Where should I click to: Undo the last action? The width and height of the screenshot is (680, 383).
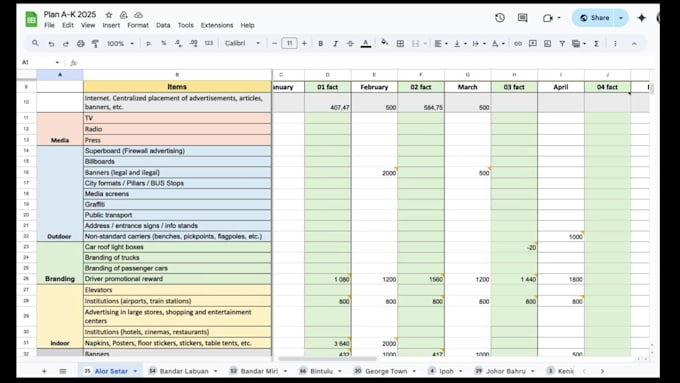tap(51, 43)
